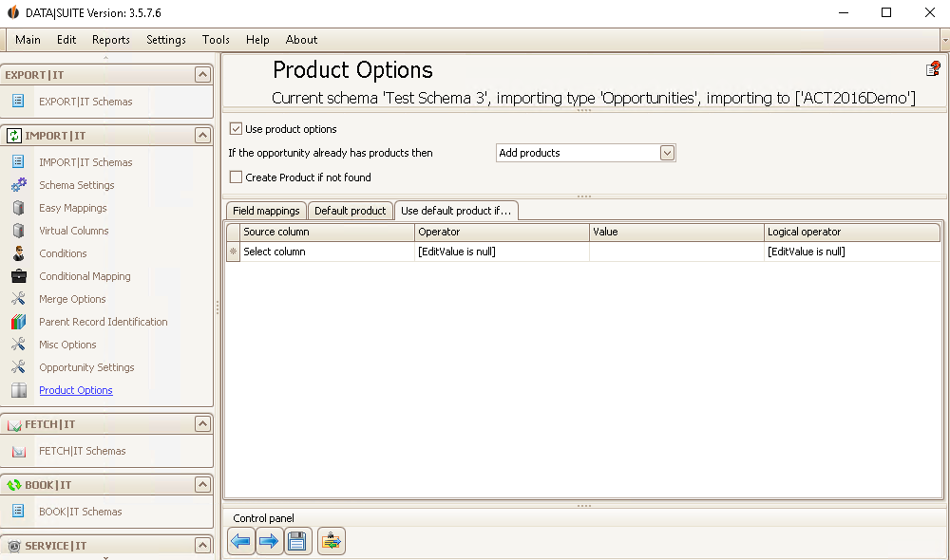This screenshot has height=560, width=950.
Task: Click the IMPORT|IT header refresh icon
Action: 14,136
